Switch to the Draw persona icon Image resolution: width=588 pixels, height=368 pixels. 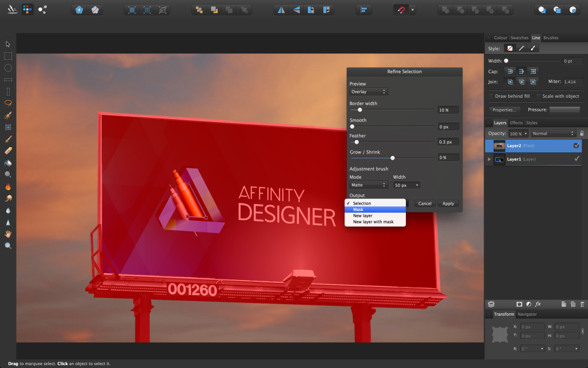12,9
